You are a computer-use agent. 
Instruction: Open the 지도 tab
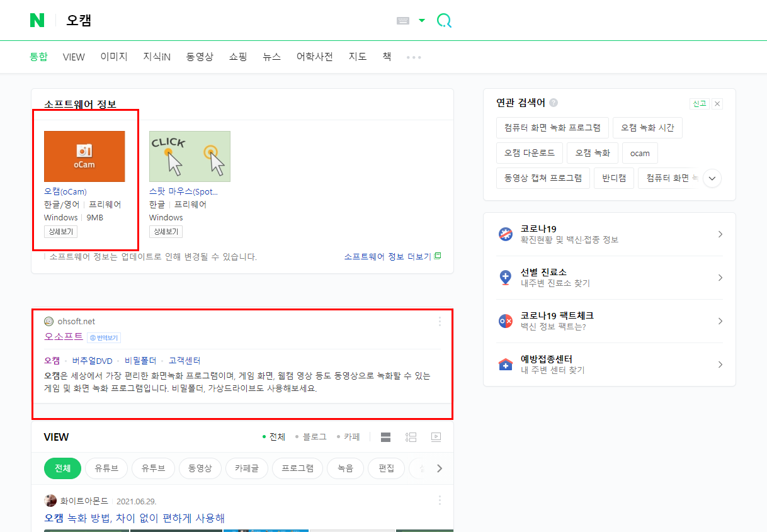(358, 57)
